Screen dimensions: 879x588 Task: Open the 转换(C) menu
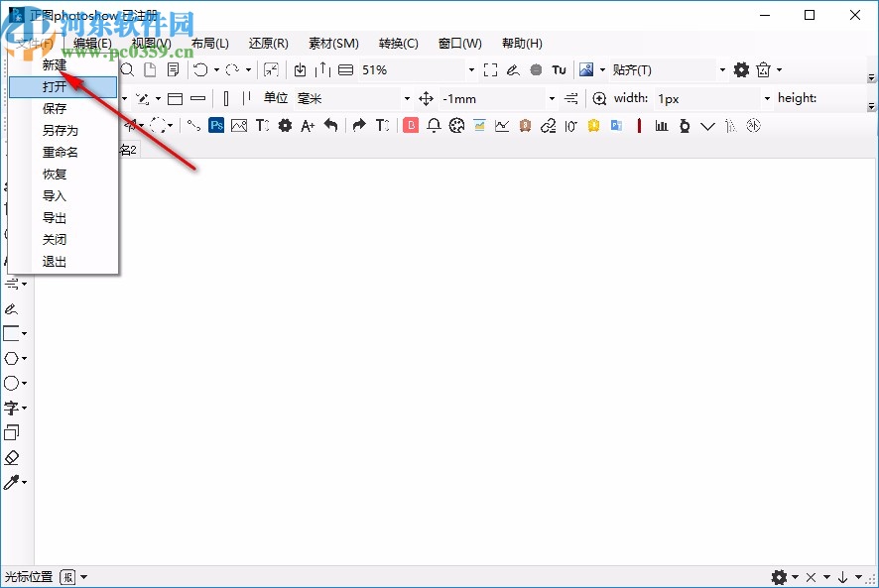pos(399,44)
